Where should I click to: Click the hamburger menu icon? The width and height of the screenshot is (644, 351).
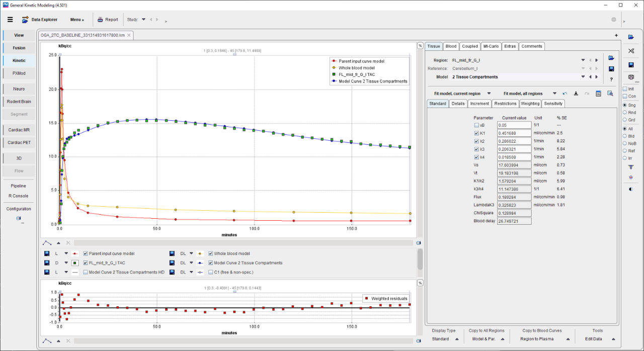click(10, 20)
